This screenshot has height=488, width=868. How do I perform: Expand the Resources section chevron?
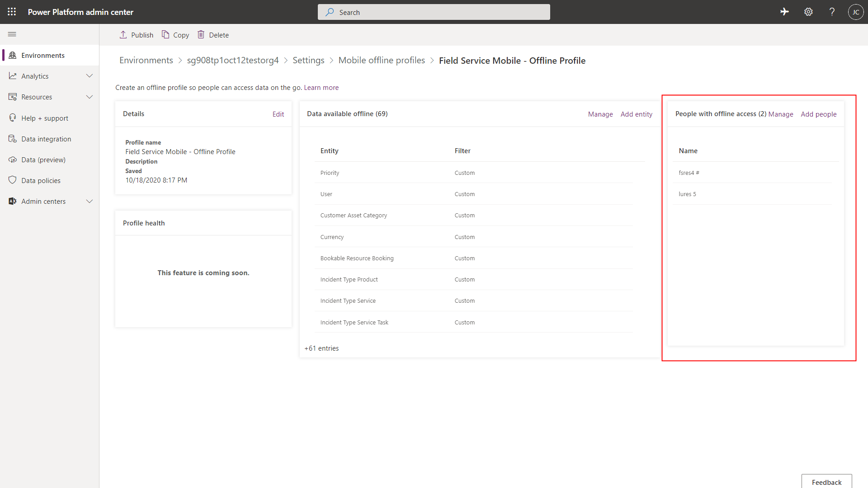(x=90, y=97)
